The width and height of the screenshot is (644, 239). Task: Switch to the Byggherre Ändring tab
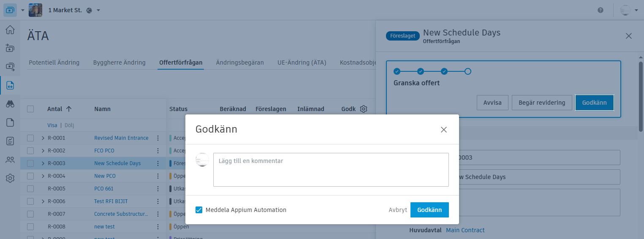point(120,62)
